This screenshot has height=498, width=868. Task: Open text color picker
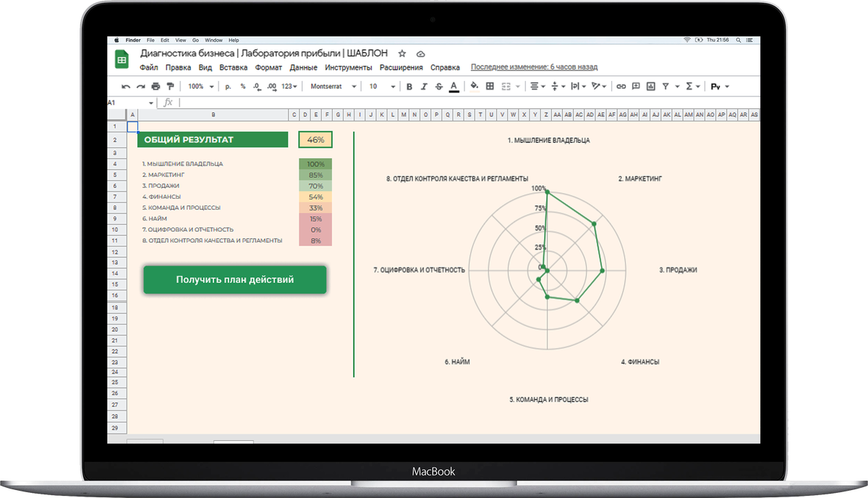point(454,87)
